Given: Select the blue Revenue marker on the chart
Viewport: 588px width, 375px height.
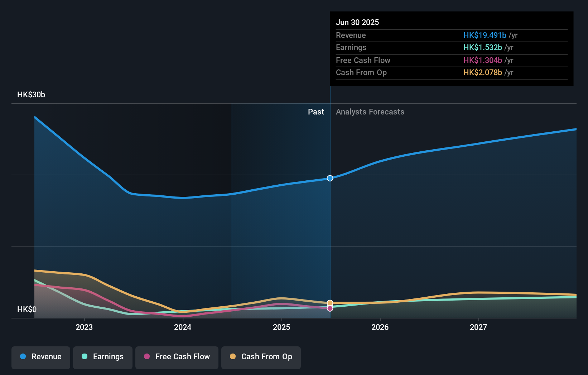Looking at the screenshot, I should [330, 178].
